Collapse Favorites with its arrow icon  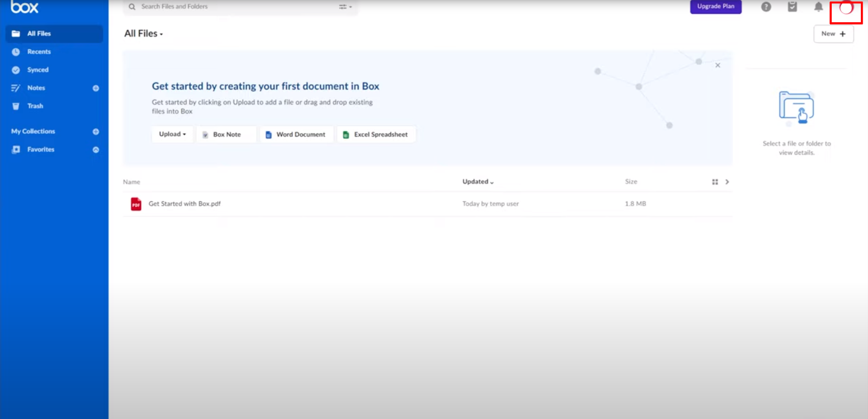96,149
